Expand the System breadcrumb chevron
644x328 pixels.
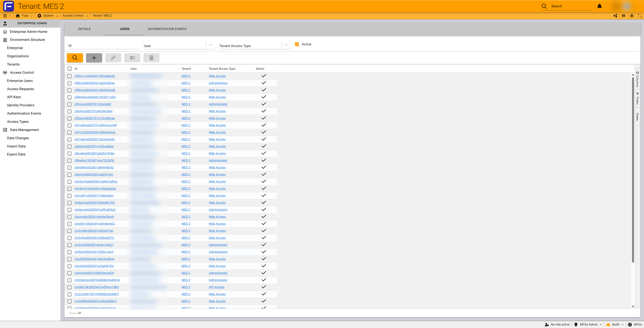pos(57,16)
